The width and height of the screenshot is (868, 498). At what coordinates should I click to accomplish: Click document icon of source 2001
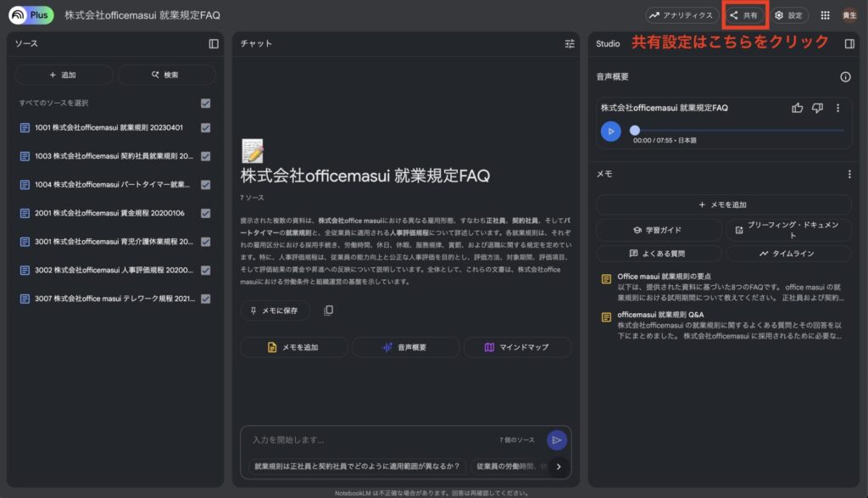click(x=25, y=213)
